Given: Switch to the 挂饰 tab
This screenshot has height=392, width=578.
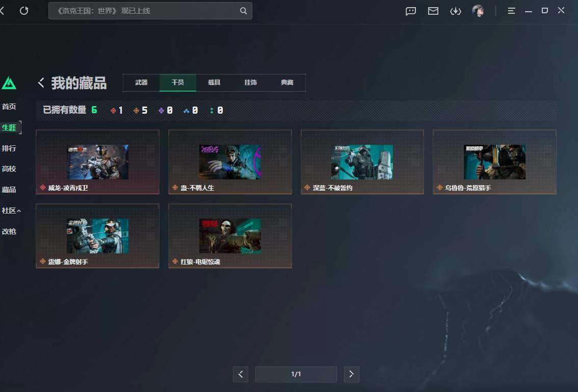Looking at the screenshot, I should coord(251,83).
